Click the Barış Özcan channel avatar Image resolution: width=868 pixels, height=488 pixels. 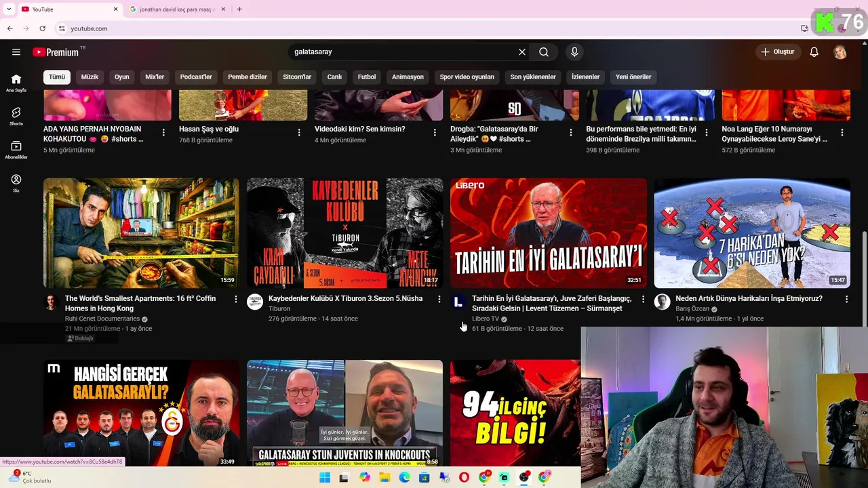point(662,302)
